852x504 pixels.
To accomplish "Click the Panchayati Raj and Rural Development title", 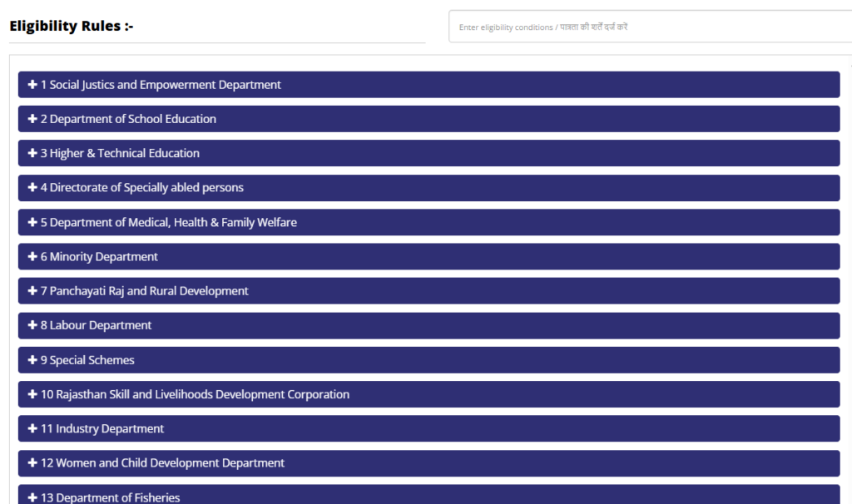I will (148, 291).
